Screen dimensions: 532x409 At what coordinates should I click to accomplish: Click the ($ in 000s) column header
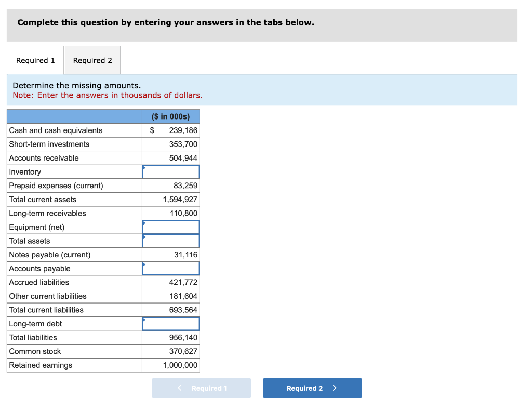tap(171, 116)
